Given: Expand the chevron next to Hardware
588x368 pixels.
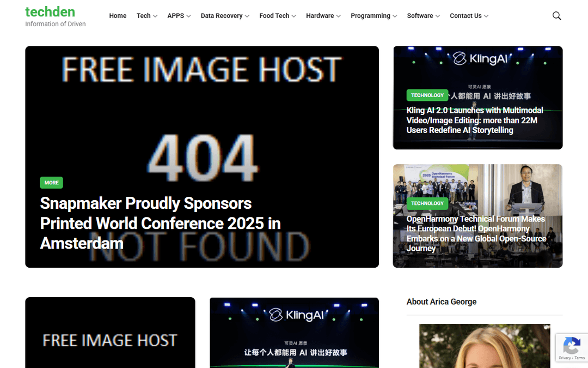Looking at the screenshot, I should pos(339,16).
